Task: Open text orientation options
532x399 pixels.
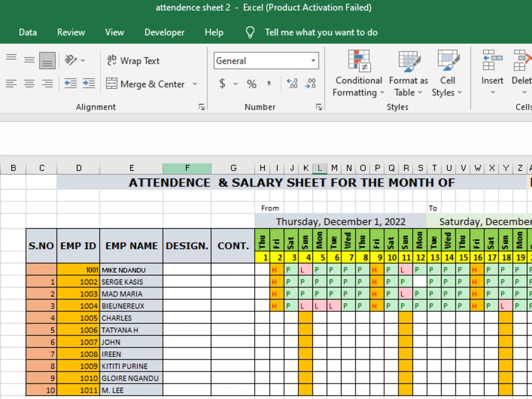Action: coord(74,61)
